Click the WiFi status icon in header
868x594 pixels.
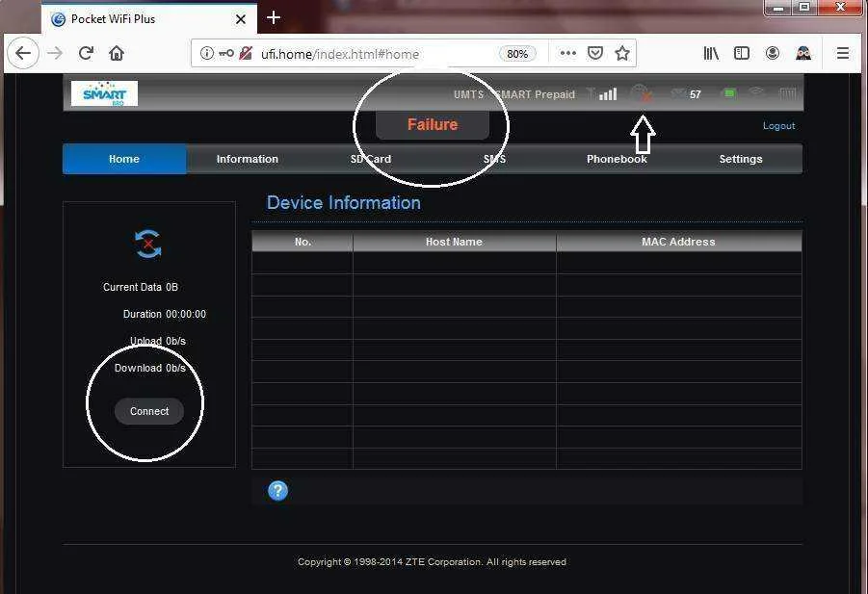[x=756, y=92]
